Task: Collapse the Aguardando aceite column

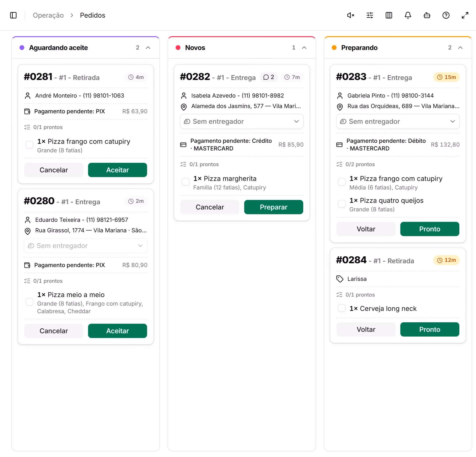Action: 148,48
